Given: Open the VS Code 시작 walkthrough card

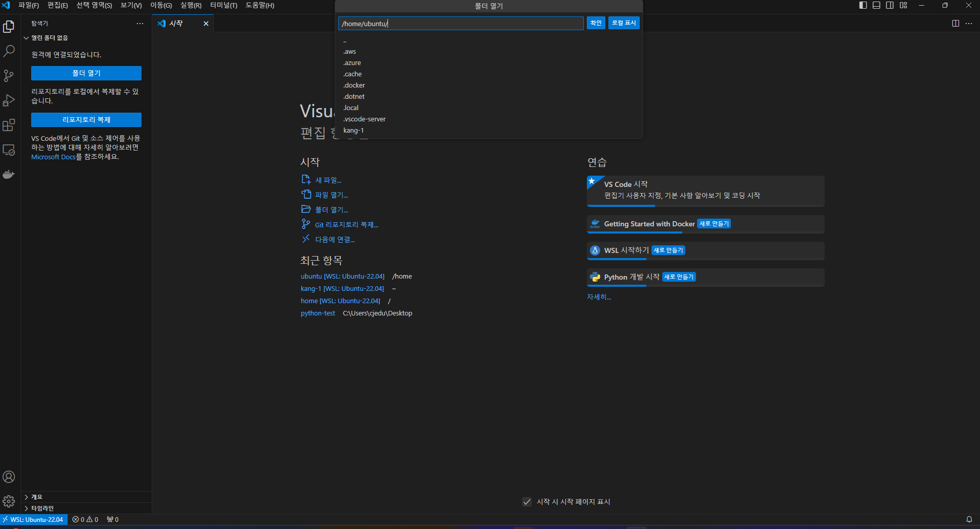Looking at the screenshot, I should (x=706, y=191).
